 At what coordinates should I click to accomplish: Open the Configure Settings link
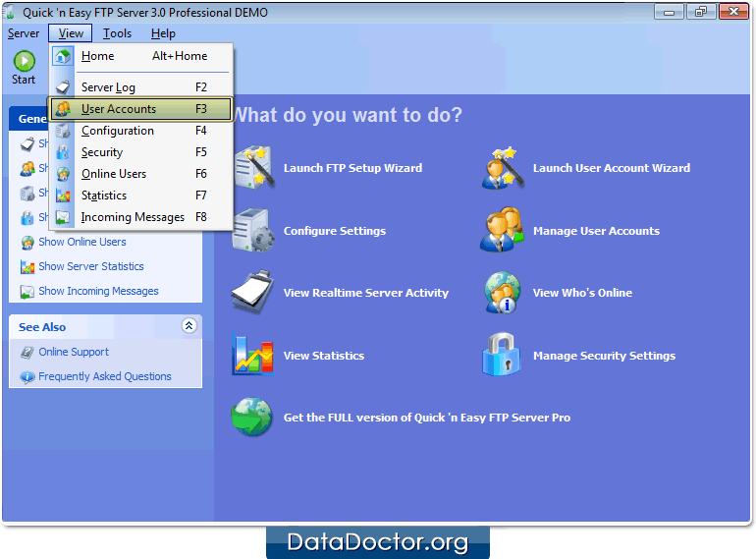click(x=335, y=231)
